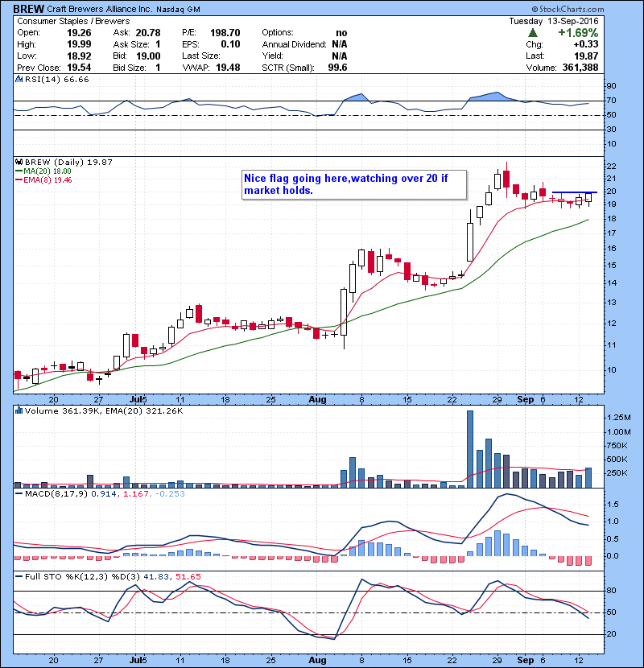Click the red EMA(8) 19.46 legend

point(43,179)
